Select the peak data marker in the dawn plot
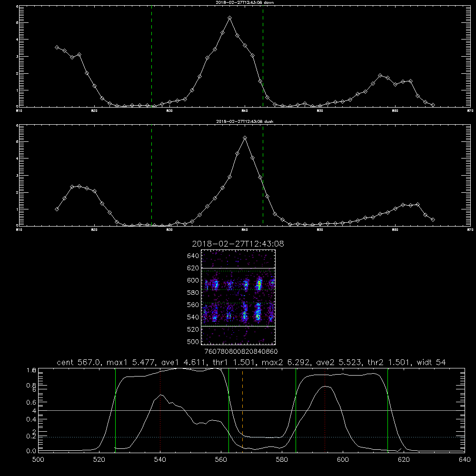476x476 pixels. (230, 18)
